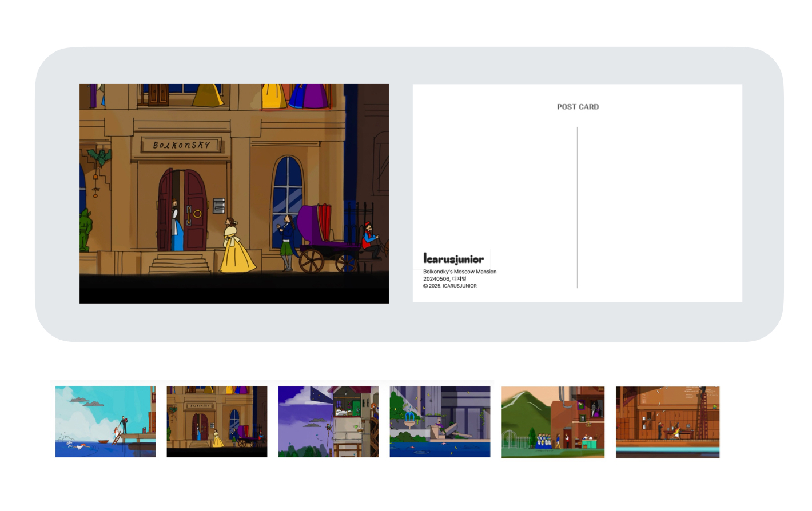The height and width of the screenshot is (511, 812).
Task: Choose the fountain and river ruins thumbnail
Action: click(x=440, y=421)
